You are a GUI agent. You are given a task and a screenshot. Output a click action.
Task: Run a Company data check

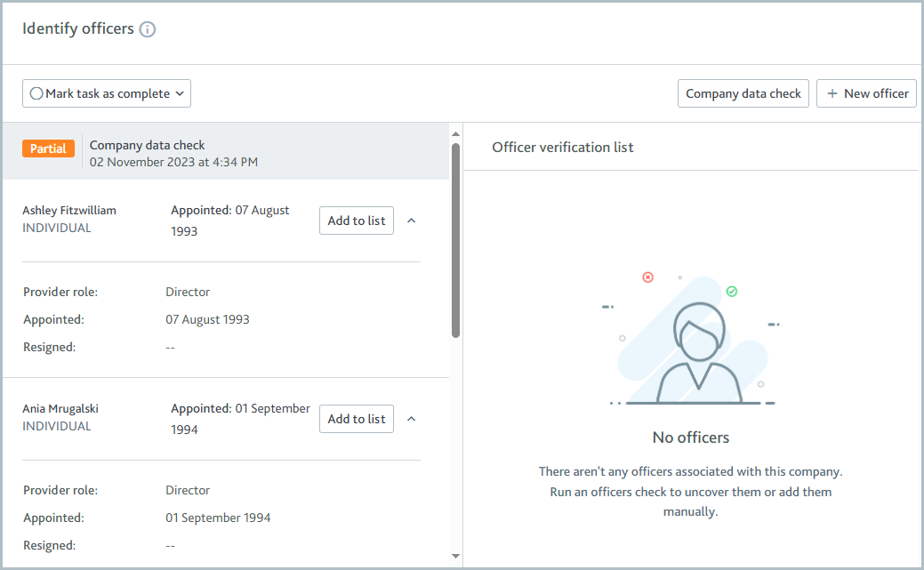point(743,92)
